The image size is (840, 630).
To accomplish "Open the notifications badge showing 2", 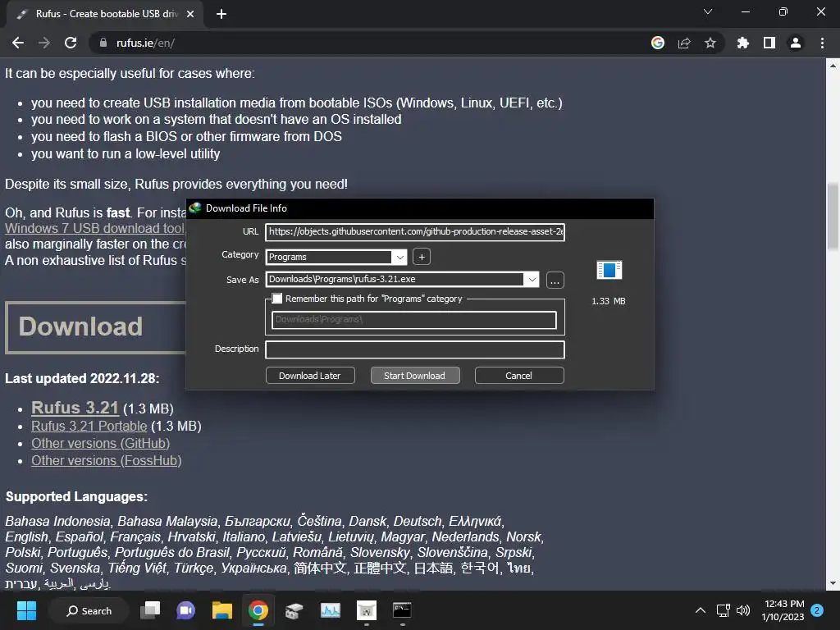I will pyautogui.click(x=817, y=610).
